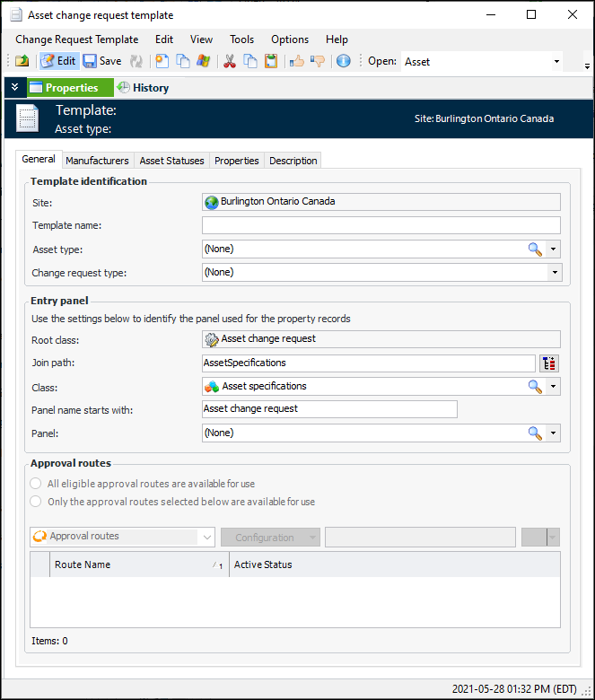Collapse the panel with double chevron
This screenshot has width=595, height=700.
click(13, 88)
